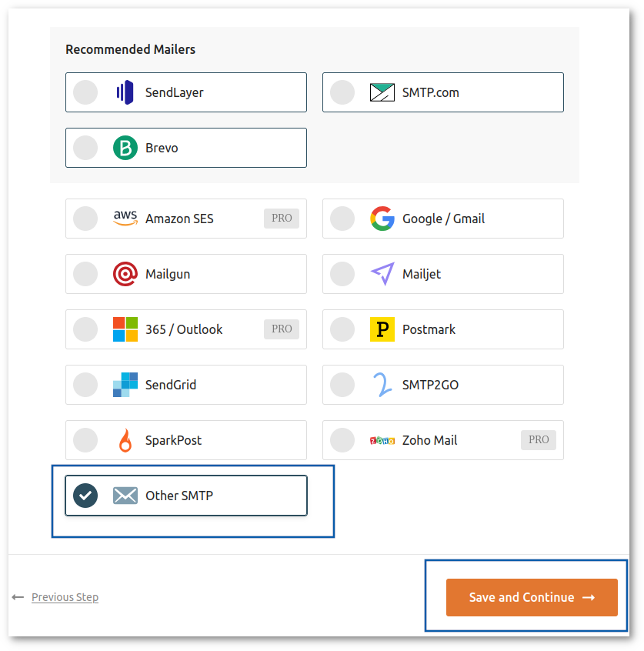Viewport: 644px width, 651px height.
Task: Select the SMTP.com radio button
Action: (x=342, y=92)
